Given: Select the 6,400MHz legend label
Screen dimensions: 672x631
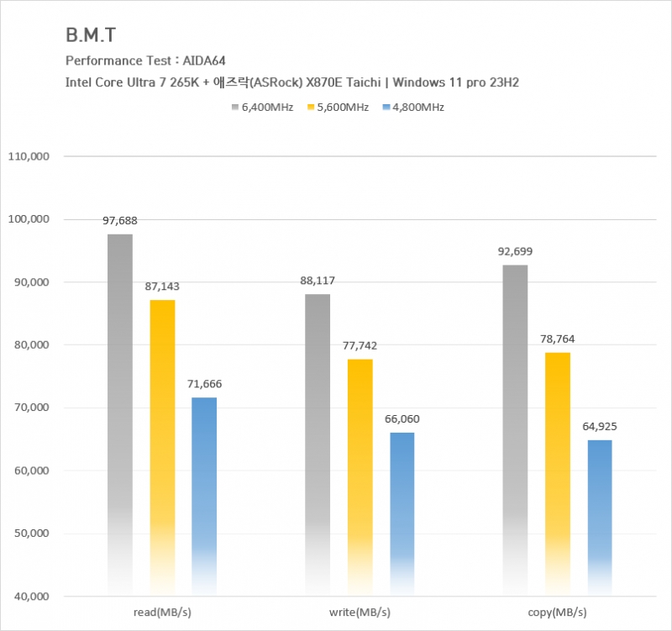Looking at the screenshot, I should [x=267, y=108].
